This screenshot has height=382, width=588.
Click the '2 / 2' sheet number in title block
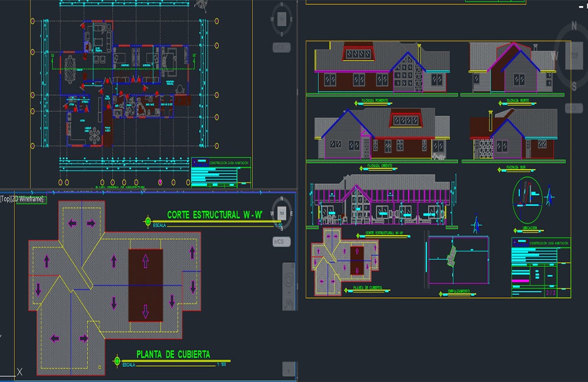(x=550, y=293)
